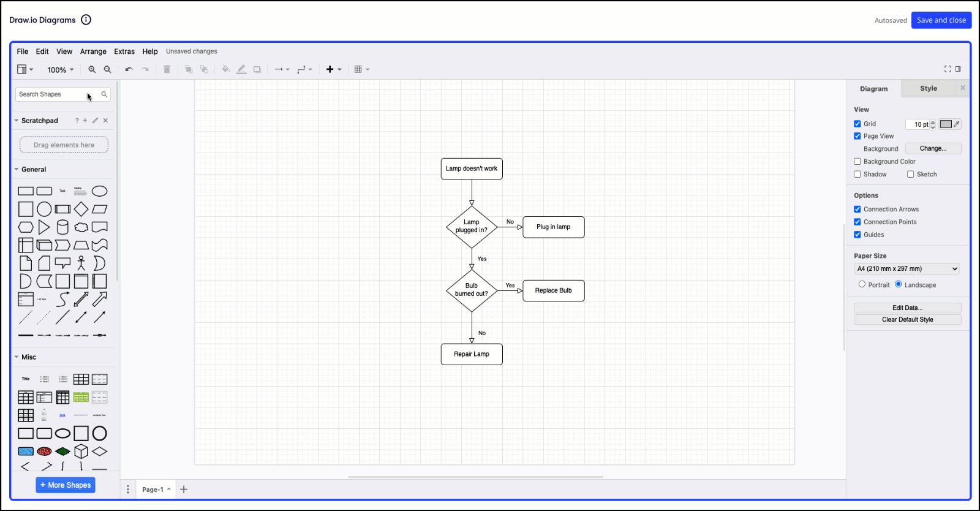Click the zoom out magnifier icon
The height and width of the screenshot is (511, 980).
[x=107, y=69]
